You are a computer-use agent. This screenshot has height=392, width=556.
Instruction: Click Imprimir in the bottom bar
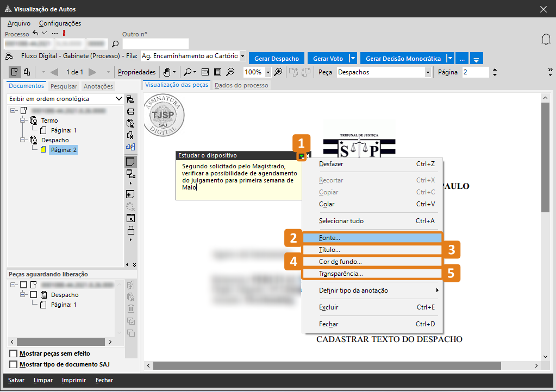click(74, 380)
